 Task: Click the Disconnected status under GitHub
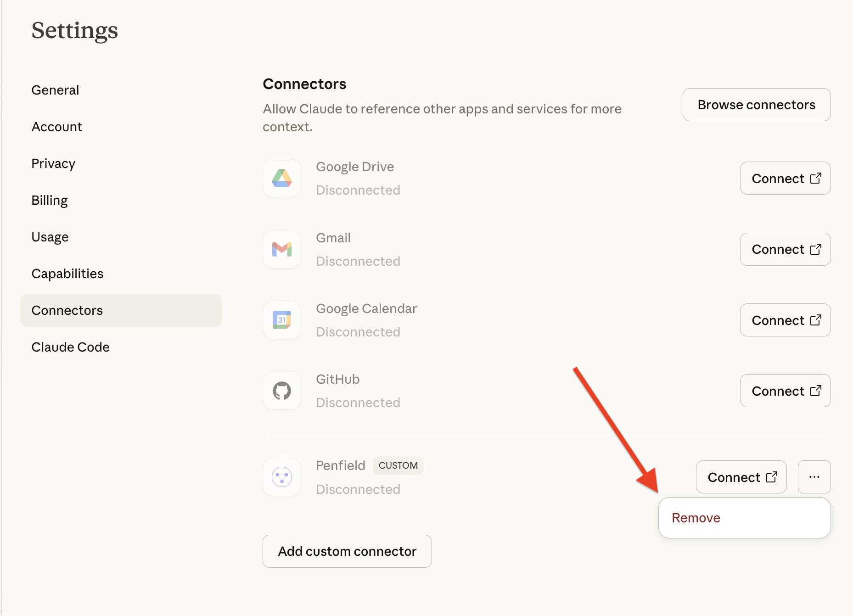[358, 403]
